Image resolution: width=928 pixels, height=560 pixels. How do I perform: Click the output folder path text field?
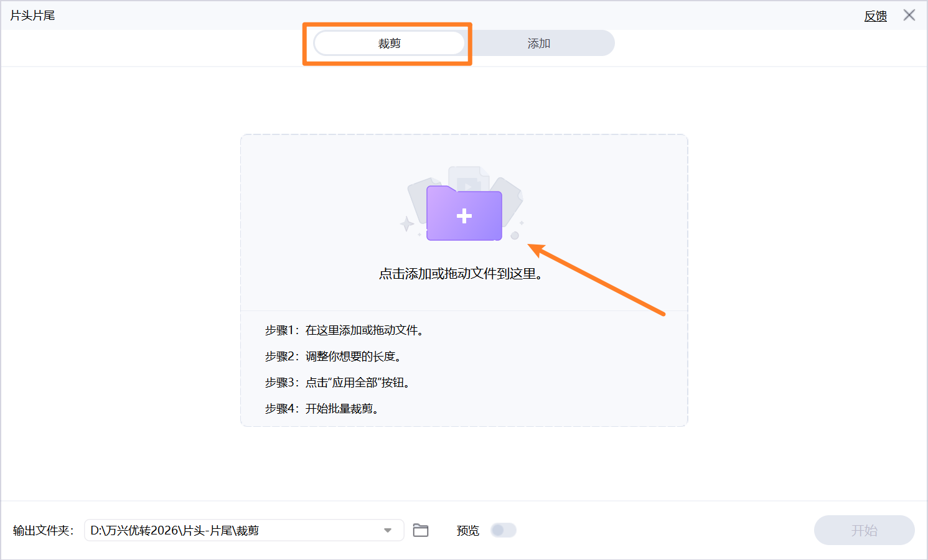tap(237, 530)
